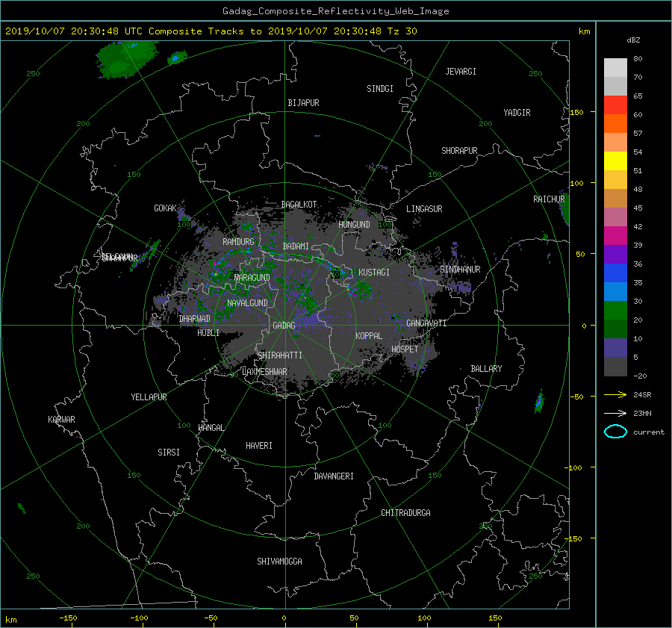Select the gray -20 dBZ color swatch
Image resolution: width=672 pixels, height=628 pixels.
tap(615, 366)
